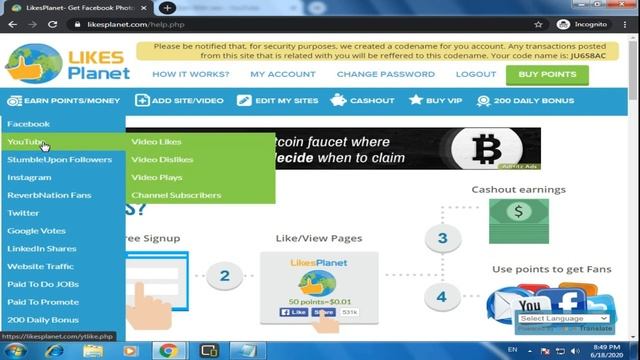Click the volume speaker tray icon
640x360 pixels.
click(x=575, y=351)
